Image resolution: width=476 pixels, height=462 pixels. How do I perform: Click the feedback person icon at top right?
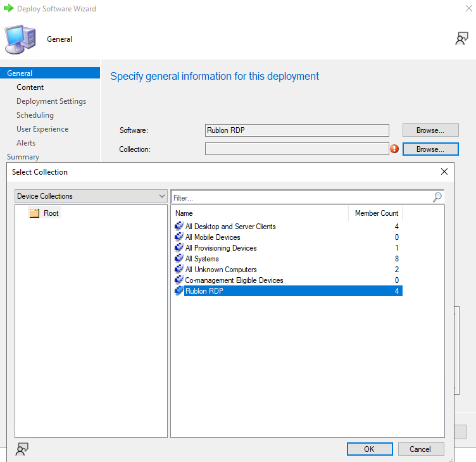[461, 39]
